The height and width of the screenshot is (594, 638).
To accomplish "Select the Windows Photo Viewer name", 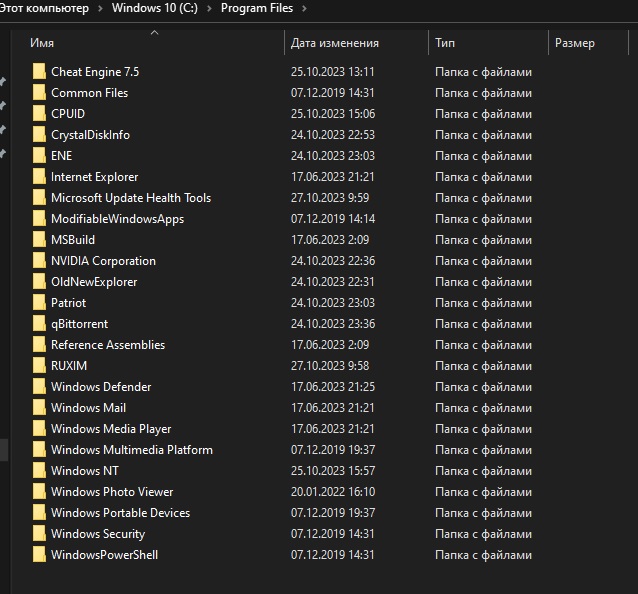I will click(112, 492).
